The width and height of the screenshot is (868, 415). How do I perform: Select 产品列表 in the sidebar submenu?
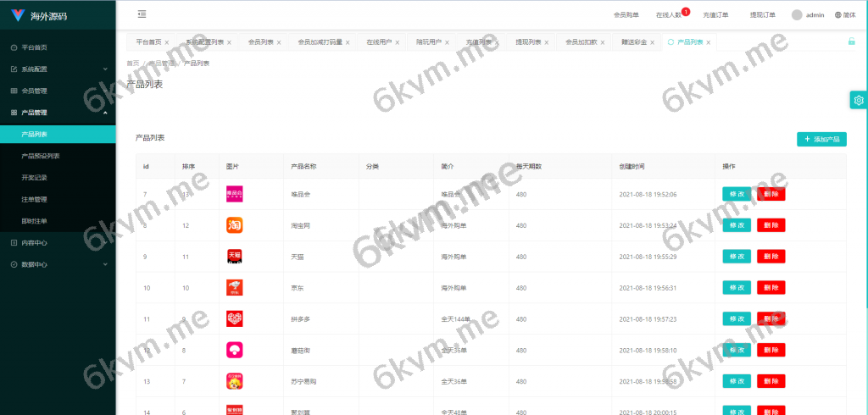pyautogui.click(x=58, y=135)
